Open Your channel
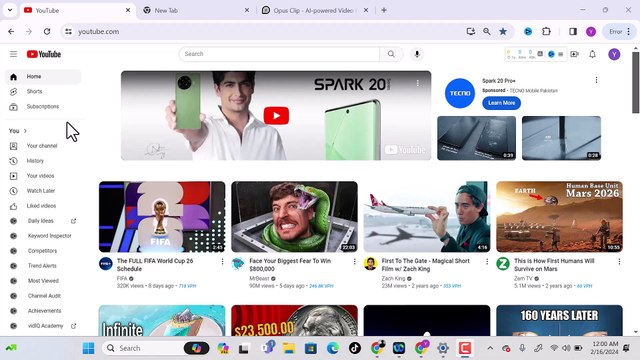640x360 pixels. pos(43,146)
